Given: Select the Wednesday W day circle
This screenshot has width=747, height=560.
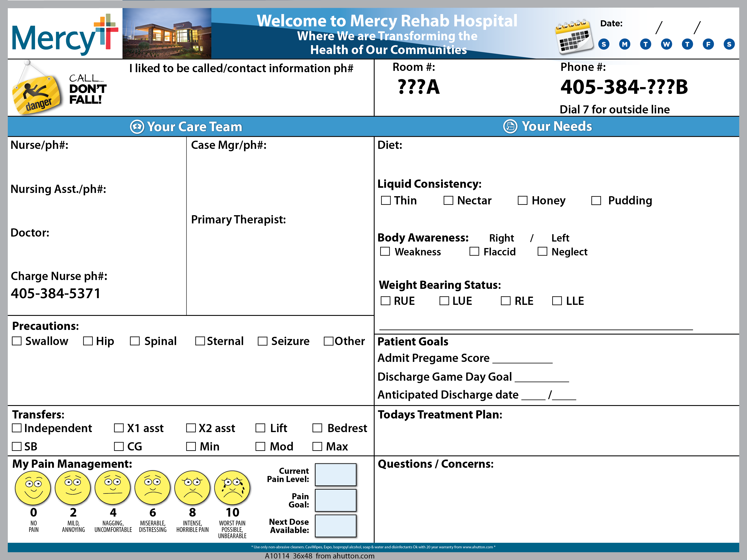Looking at the screenshot, I should 667,44.
